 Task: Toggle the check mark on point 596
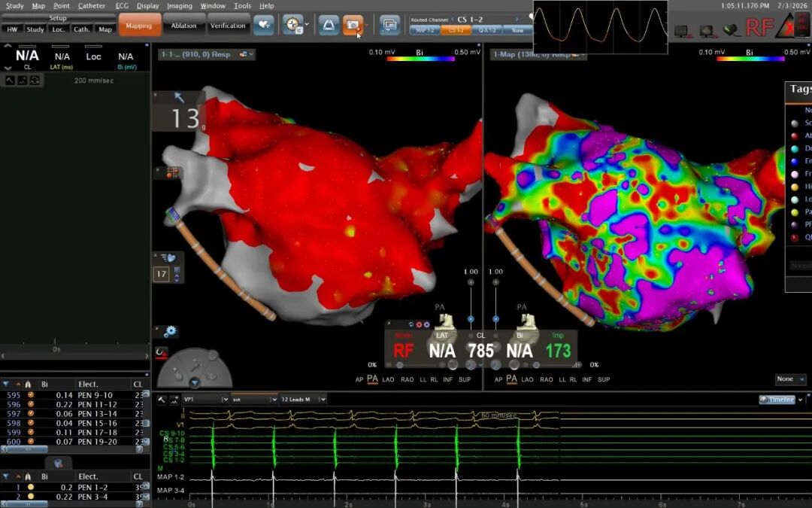coord(31,404)
